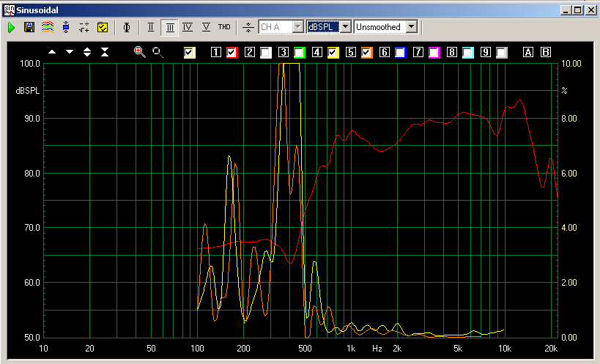The width and height of the screenshot is (600, 364).
Task: Click the multicolor overlay curves icon
Action: [47, 27]
